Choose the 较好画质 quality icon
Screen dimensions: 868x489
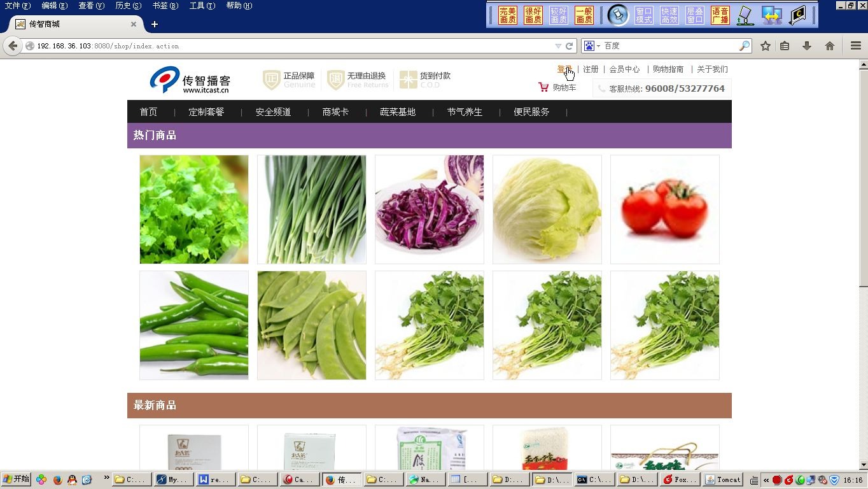(x=559, y=15)
